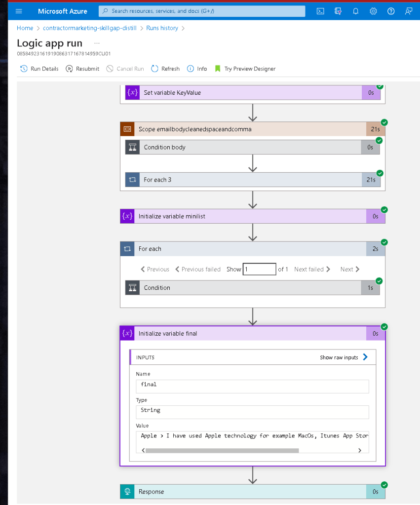
Task: Expand the Condition step in For each
Action: tap(253, 288)
